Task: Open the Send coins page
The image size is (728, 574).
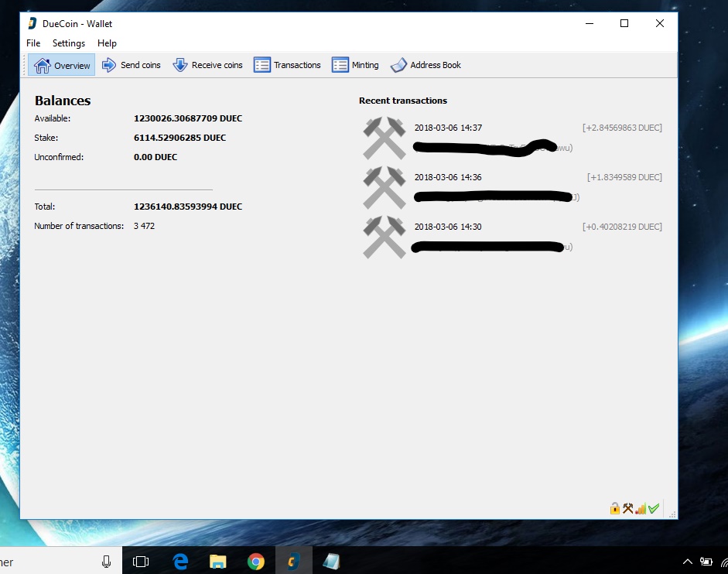Action: (x=132, y=65)
